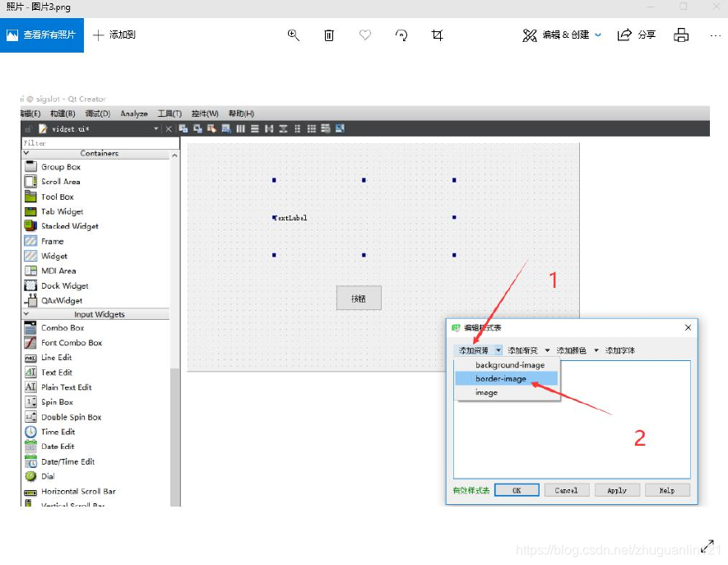Viewport: 728px width, 565px height.
Task: Click the widget box Filter field
Action: pyautogui.click(x=100, y=143)
